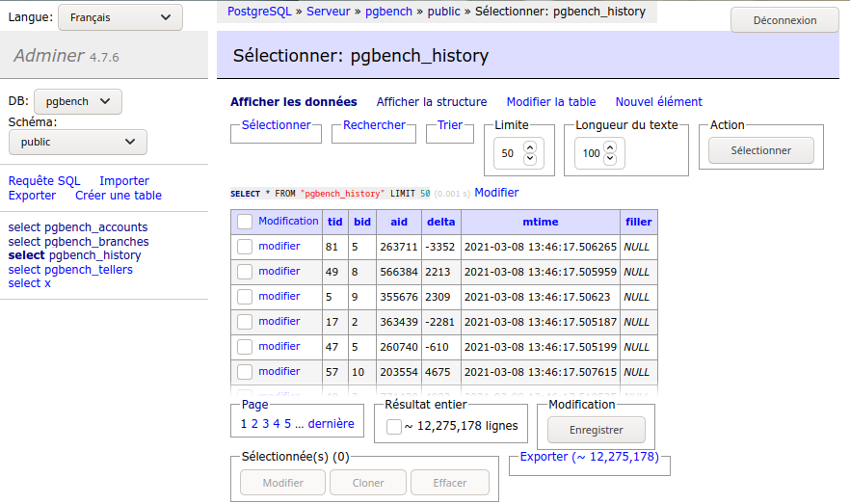Image resolution: width=850 pixels, height=504 pixels.
Task: Sort by the delta column header
Action: click(440, 222)
